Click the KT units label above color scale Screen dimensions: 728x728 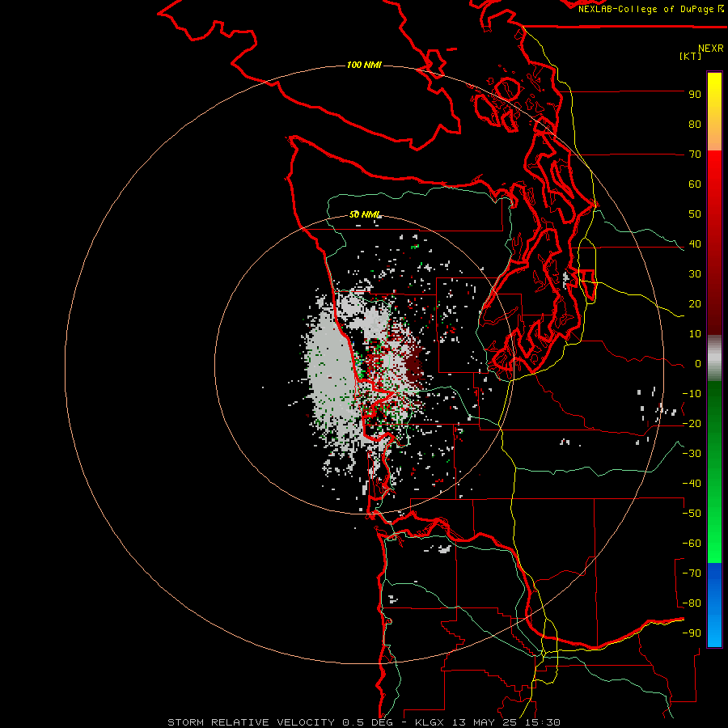point(691,56)
